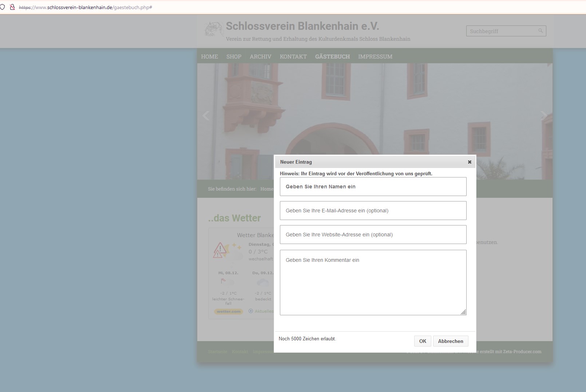Viewport: 586px width, 392px height.
Task: Cancel with the Abbrechen button
Action: [x=451, y=341]
